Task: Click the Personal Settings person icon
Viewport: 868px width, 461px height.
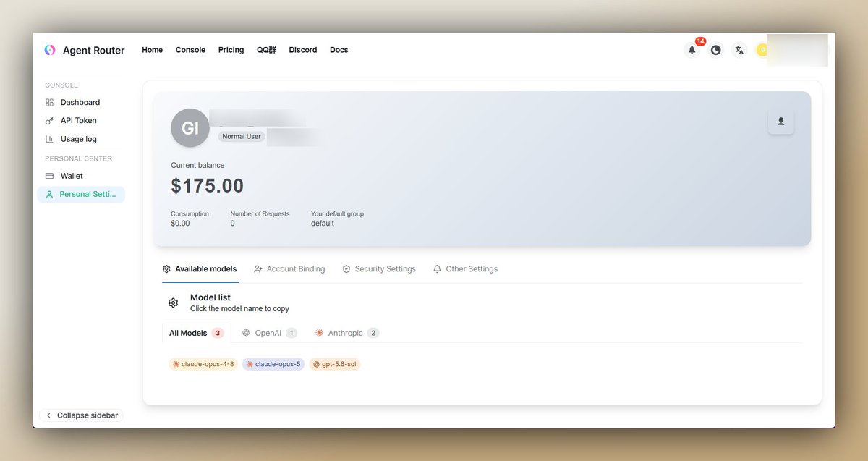Action: pos(49,194)
